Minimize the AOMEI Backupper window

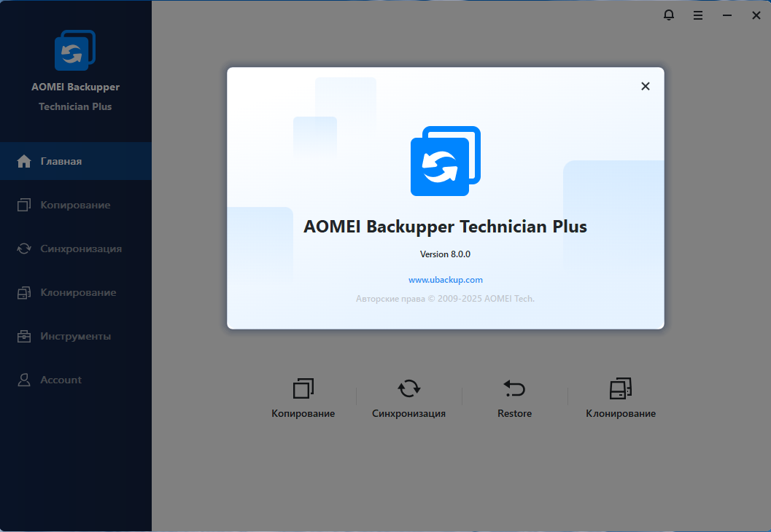click(x=727, y=15)
